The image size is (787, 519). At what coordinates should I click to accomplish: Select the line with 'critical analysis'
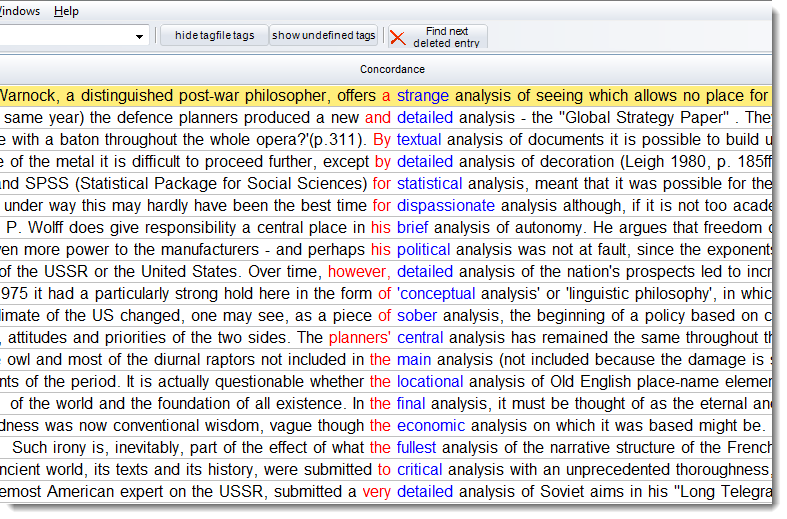(x=386, y=470)
